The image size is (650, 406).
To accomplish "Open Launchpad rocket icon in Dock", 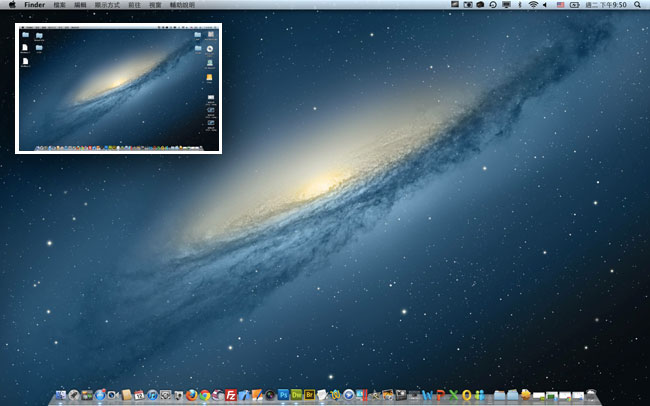I will [74, 395].
